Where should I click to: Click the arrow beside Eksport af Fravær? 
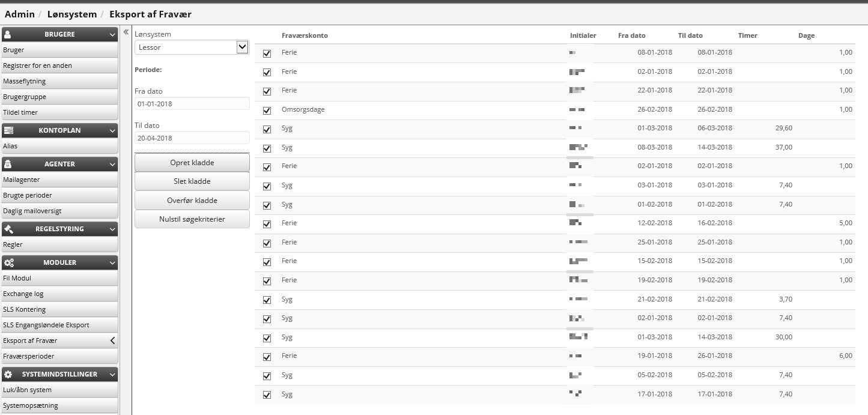[x=112, y=341]
